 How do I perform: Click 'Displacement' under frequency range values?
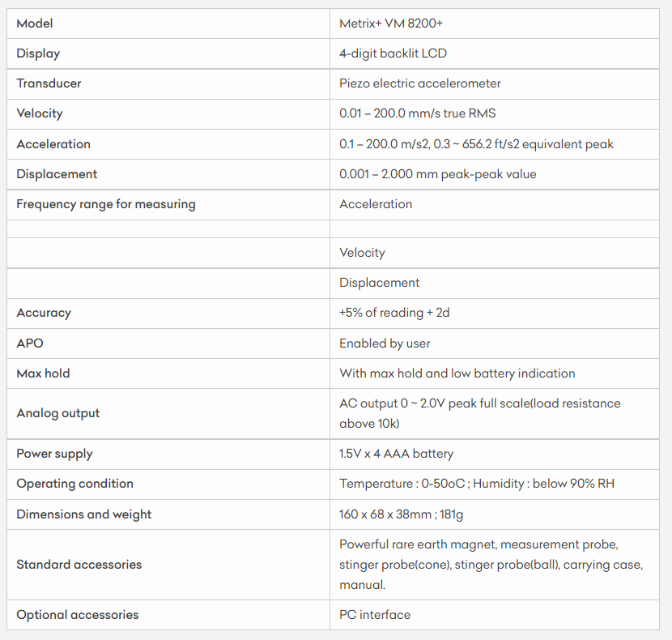(379, 283)
